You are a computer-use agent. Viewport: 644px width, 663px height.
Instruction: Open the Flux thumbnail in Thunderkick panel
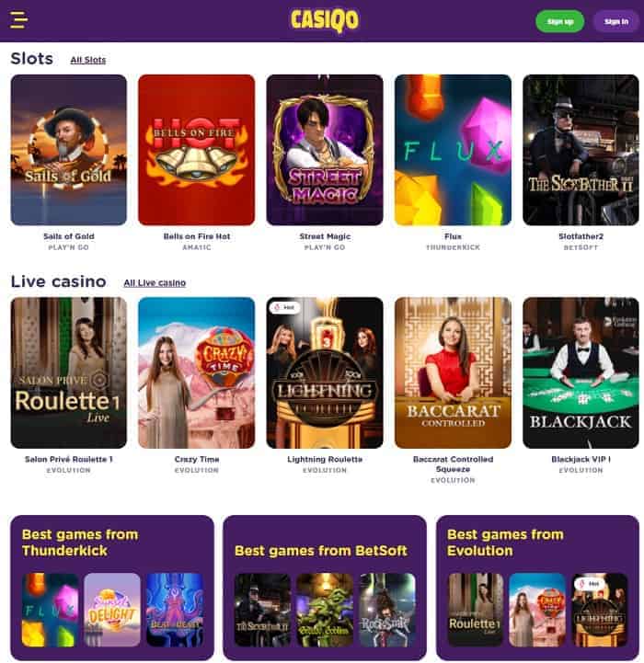50,610
